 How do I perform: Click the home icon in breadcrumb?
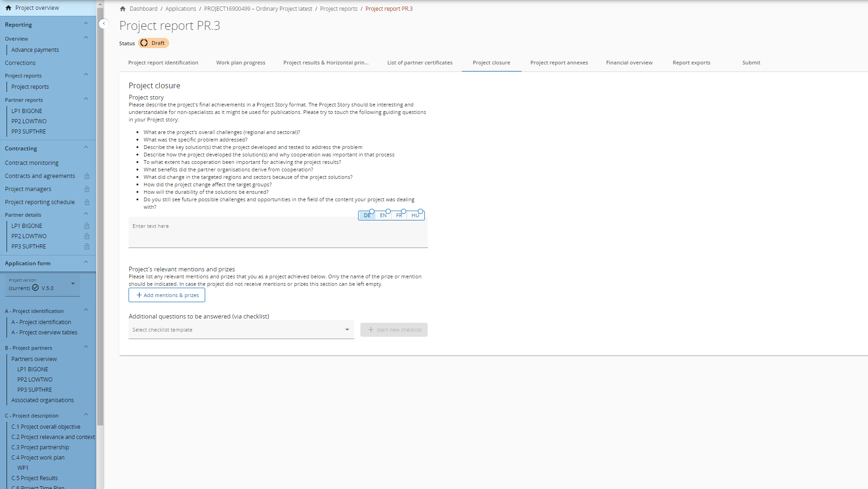pyautogui.click(x=122, y=9)
